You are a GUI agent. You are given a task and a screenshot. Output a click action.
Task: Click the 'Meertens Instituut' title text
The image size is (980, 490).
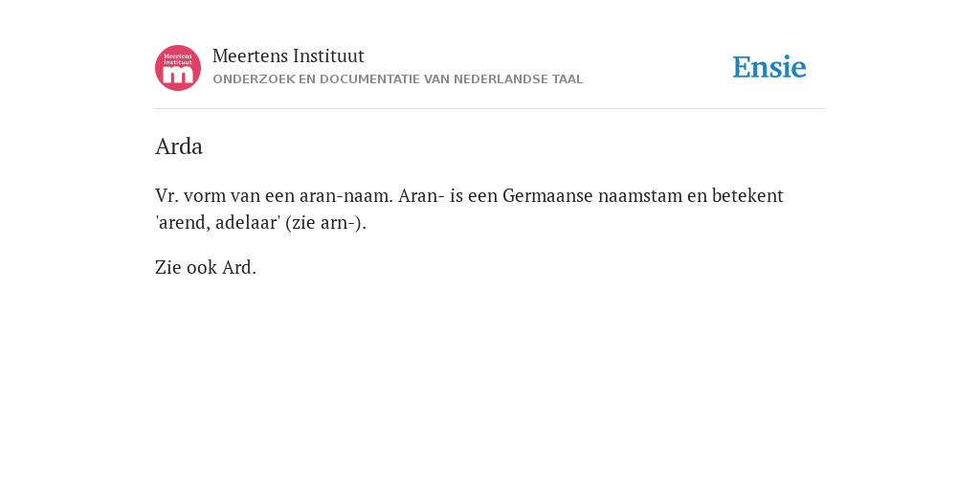(x=288, y=56)
